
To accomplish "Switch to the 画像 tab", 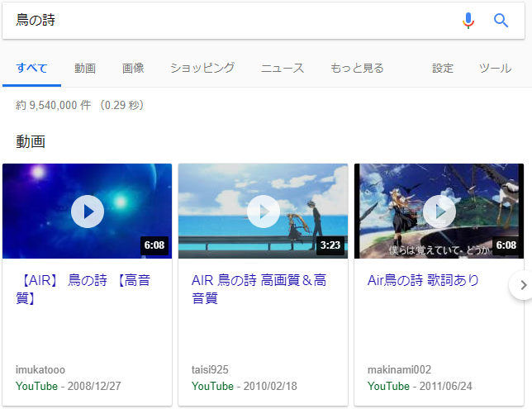I will point(133,69).
